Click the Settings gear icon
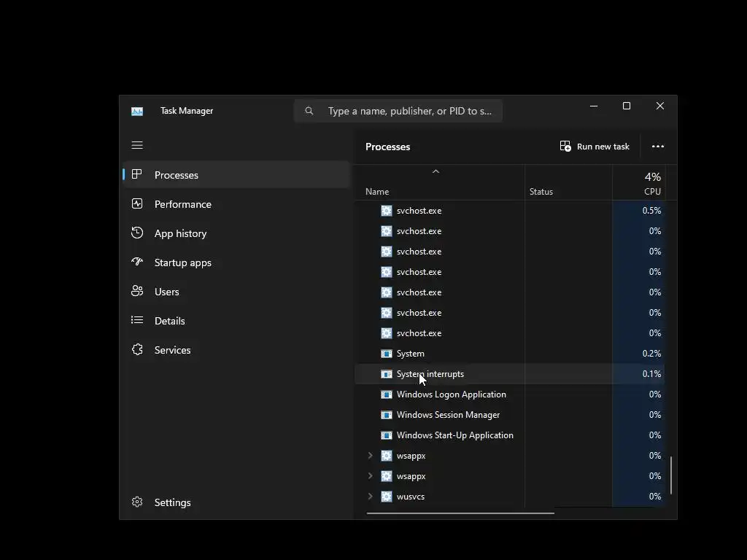Image resolution: width=747 pixels, height=560 pixels. pos(137,502)
